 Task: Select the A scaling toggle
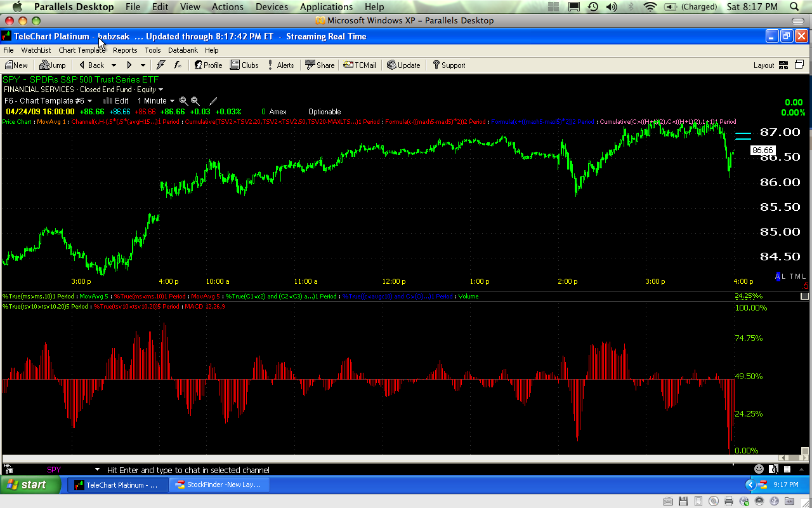pyautogui.click(x=778, y=276)
